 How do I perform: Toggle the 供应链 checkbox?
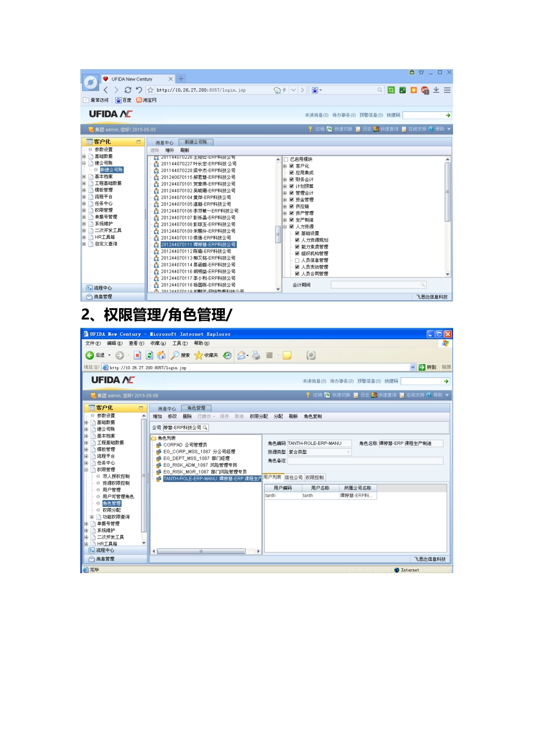point(292,207)
